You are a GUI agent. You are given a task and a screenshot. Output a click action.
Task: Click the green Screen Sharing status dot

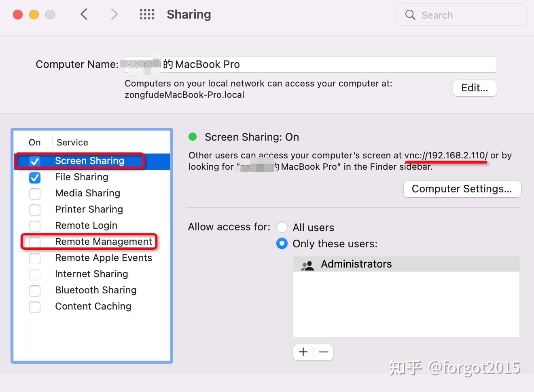point(193,137)
